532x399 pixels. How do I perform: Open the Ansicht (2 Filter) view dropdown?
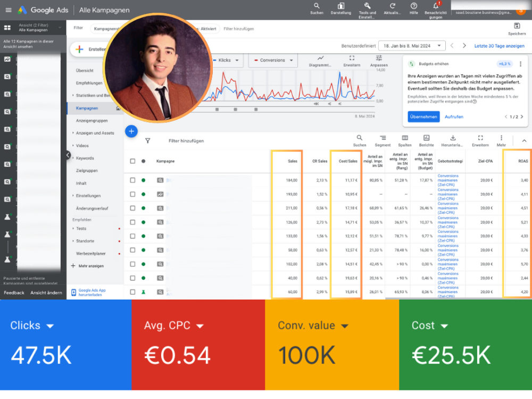40,28
